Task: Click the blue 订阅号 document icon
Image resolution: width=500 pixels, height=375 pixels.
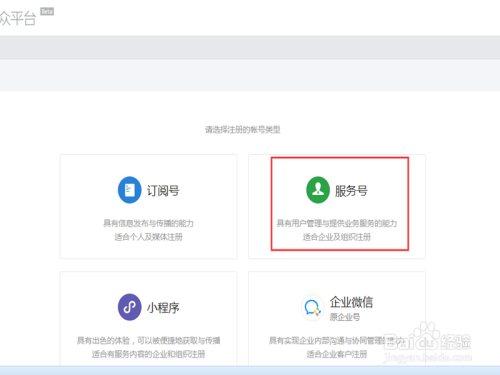Action: click(130, 190)
